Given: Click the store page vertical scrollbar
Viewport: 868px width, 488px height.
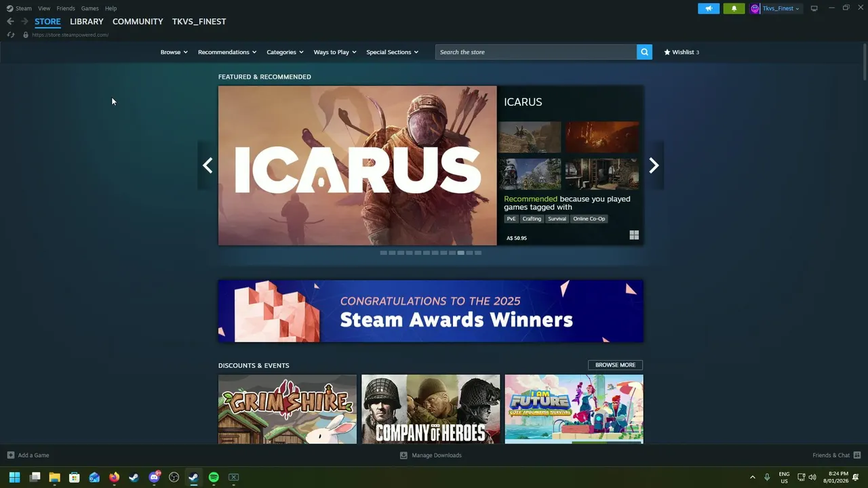Looking at the screenshot, I should (865, 61).
